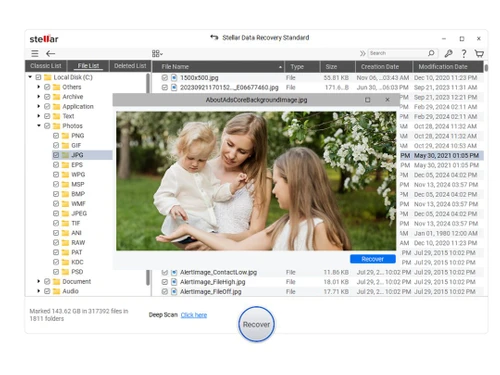This screenshot has width=500, height=375.
Task: Collapse the Local Disk (C) node
Action: pos(30,77)
